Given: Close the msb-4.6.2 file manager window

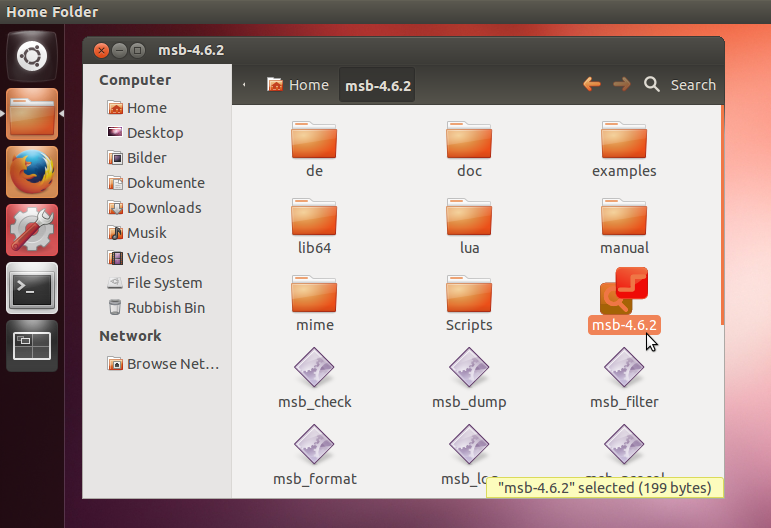Looking at the screenshot, I should [101, 50].
